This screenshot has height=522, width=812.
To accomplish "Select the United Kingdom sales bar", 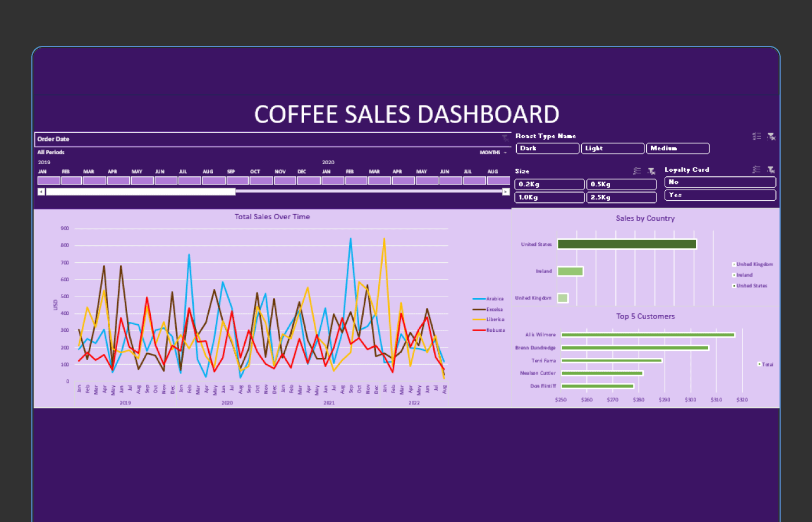I will tap(563, 298).
